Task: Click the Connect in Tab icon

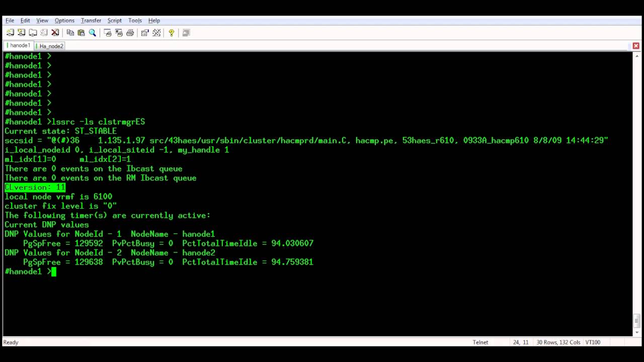Action: click(x=33, y=33)
